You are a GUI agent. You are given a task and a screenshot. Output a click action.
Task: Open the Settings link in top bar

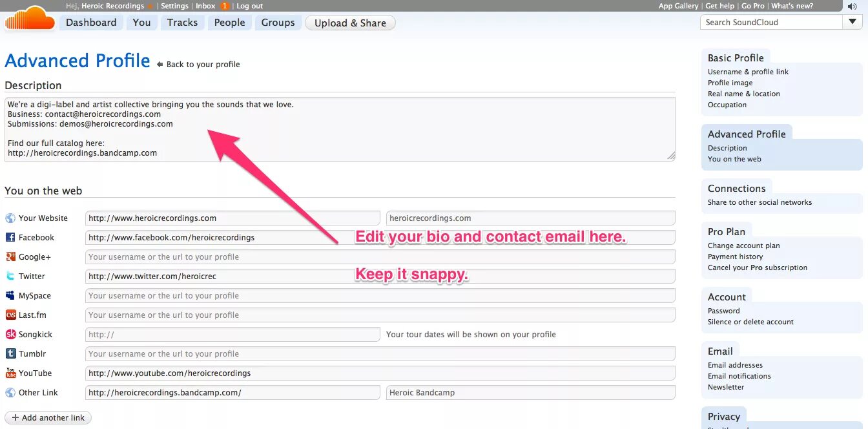[174, 6]
